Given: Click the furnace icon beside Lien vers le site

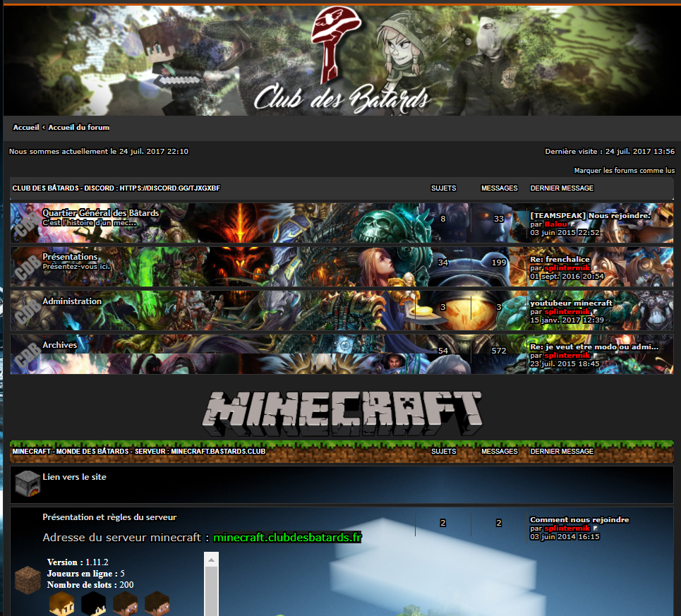Looking at the screenshot, I should (28, 483).
